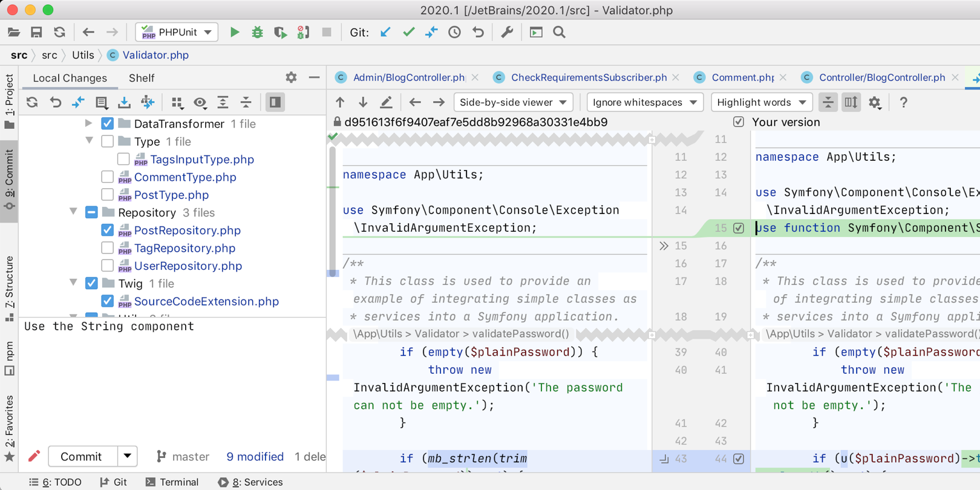This screenshot has height=490, width=980.
Task: Collapse all nodes in changes tree
Action: 246,102
